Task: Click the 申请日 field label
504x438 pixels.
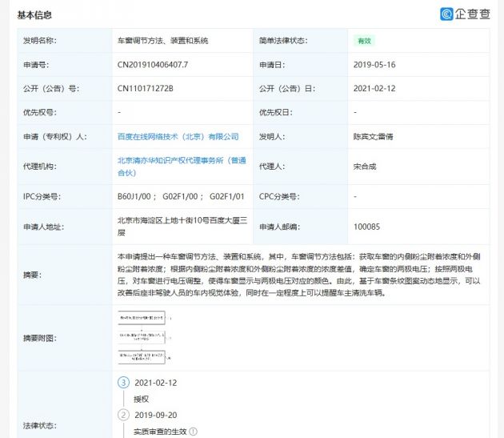Action: tap(272, 65)
